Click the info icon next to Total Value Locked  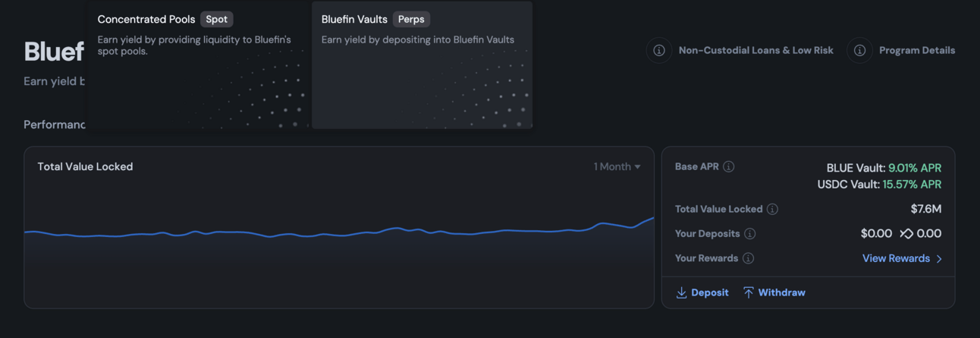[x=772, y=209]
